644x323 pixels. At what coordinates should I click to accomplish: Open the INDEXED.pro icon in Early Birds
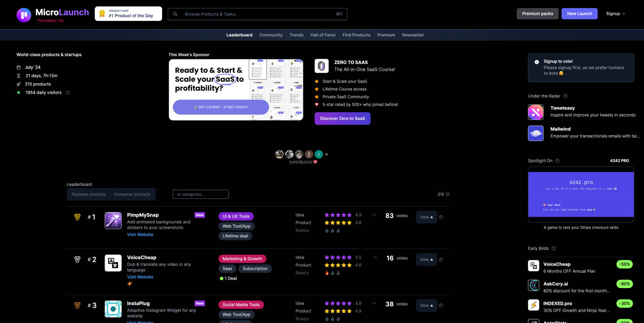534,305
